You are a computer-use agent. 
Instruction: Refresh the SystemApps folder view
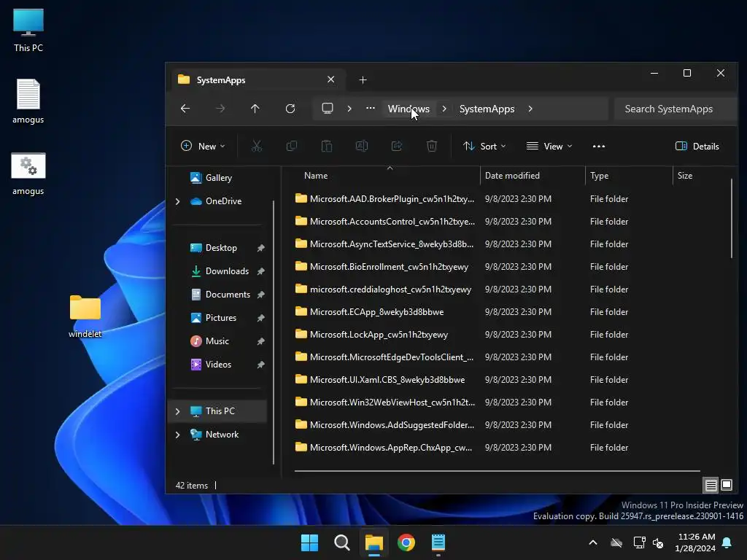(290, 109)
